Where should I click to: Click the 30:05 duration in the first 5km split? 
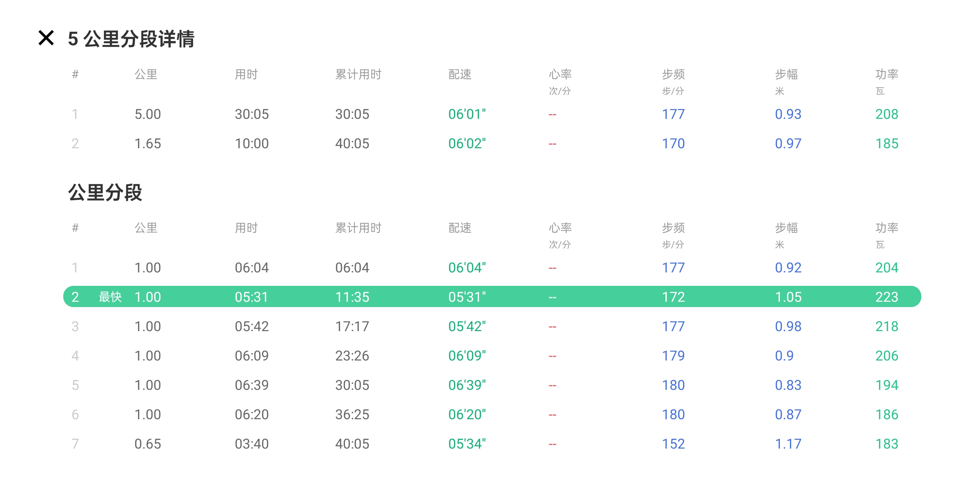point(251,114)
